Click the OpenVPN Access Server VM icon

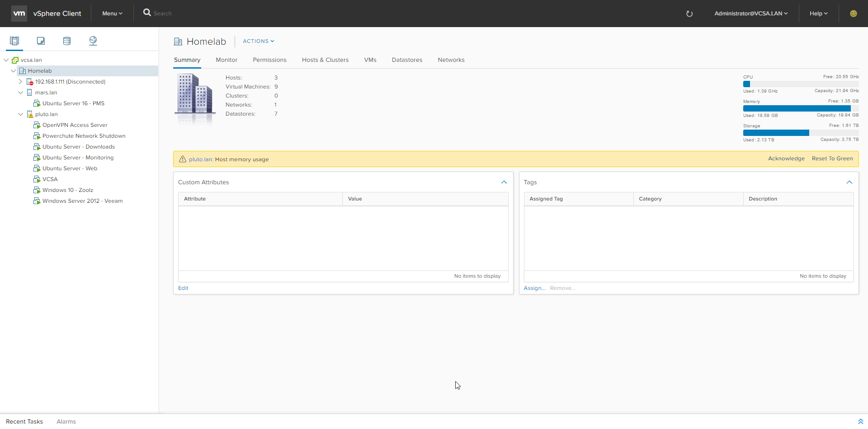pos(37,125)
